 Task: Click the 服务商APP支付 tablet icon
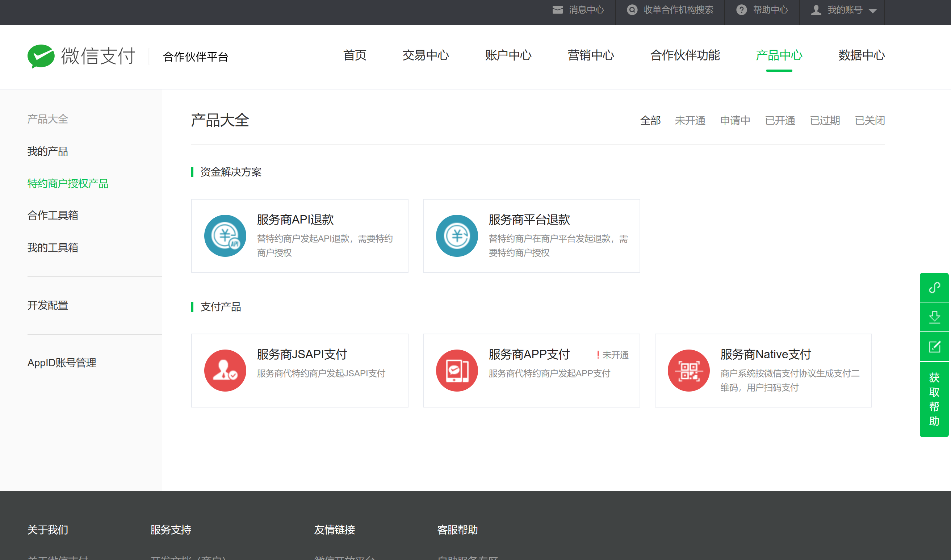(x=457, y=370)
